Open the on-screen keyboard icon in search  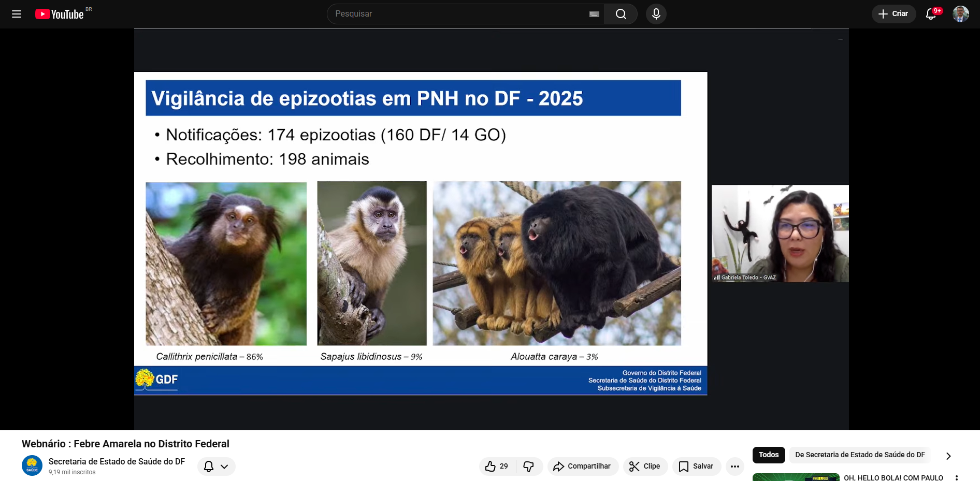pos(594,14)
